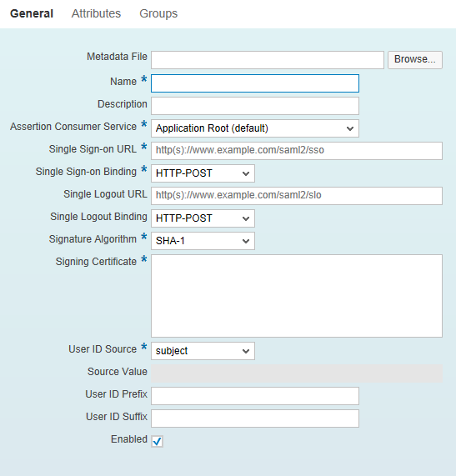Click the disabled Source Value field
The width and height of the screenshot is (456, 476).
pos(297,373)
